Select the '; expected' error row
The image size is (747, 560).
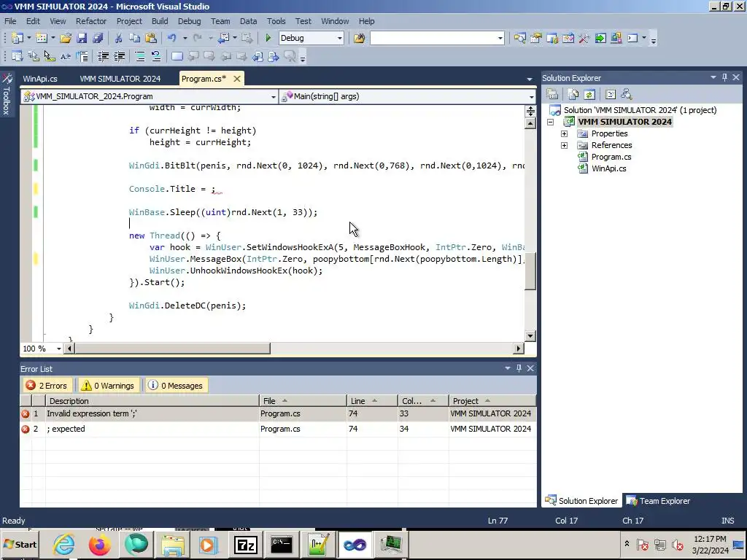point(278,429)
